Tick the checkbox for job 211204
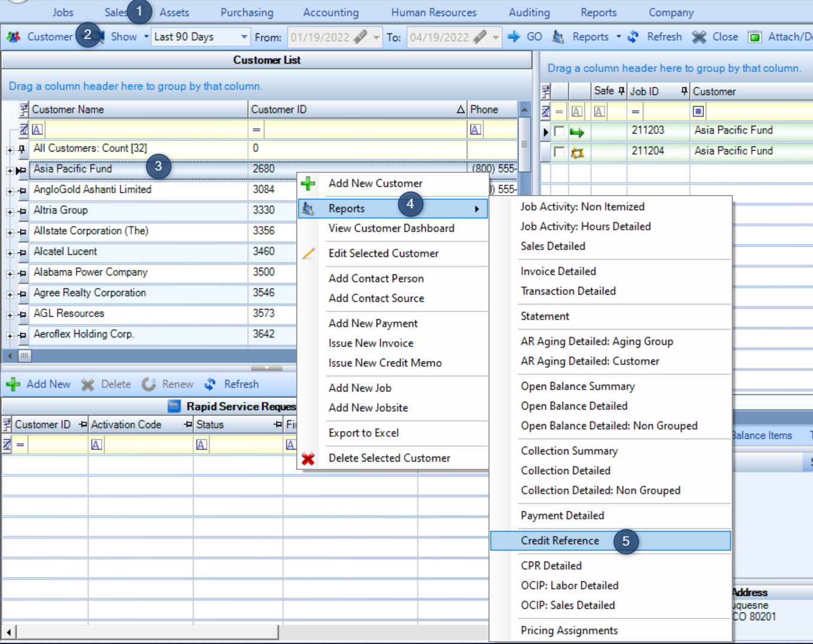 click(559, 152)
